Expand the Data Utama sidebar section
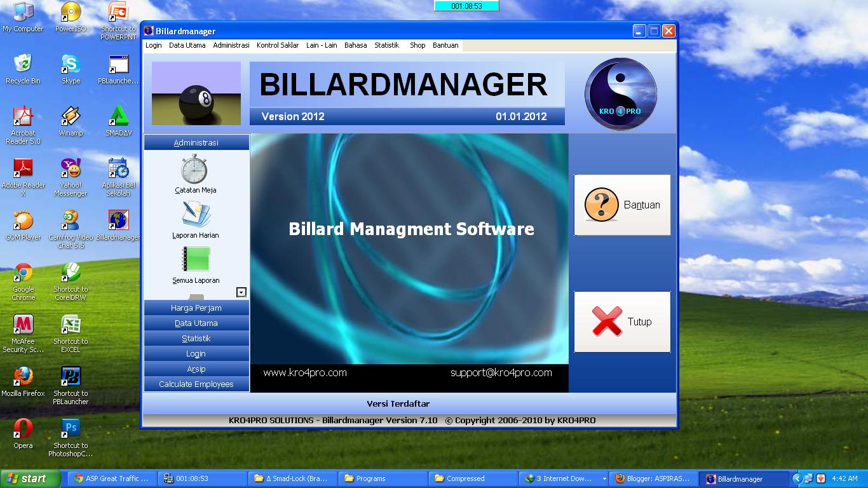Screen dimensions: 868x488 click(196, 323)
